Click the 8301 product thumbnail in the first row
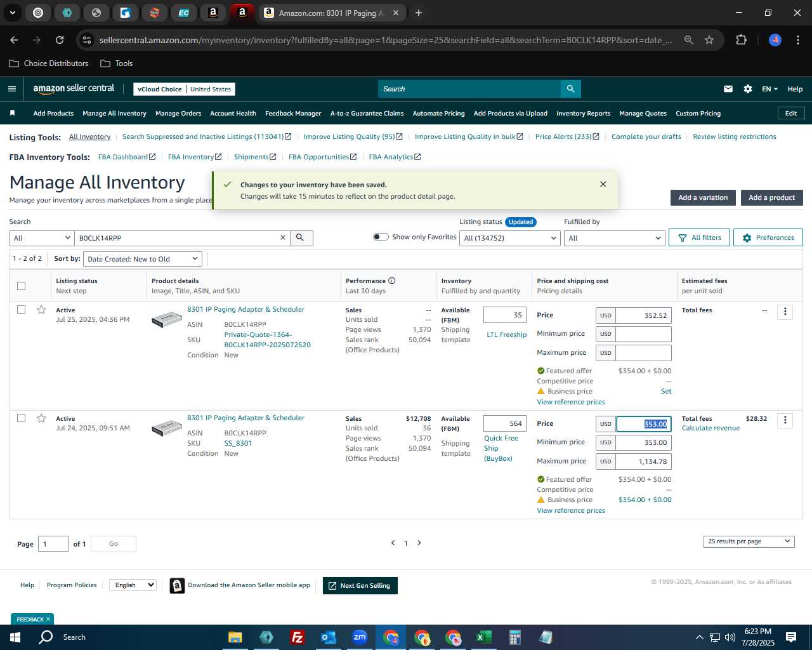Viewport: 812px width, 650px height. [x=167, y=320]
